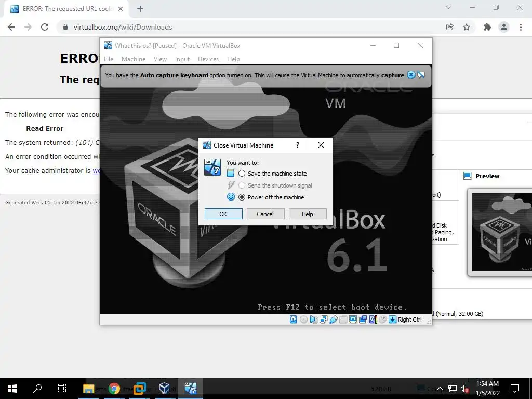
Task: Click the running VM icon on the taskbar
Action: point(190,389)
